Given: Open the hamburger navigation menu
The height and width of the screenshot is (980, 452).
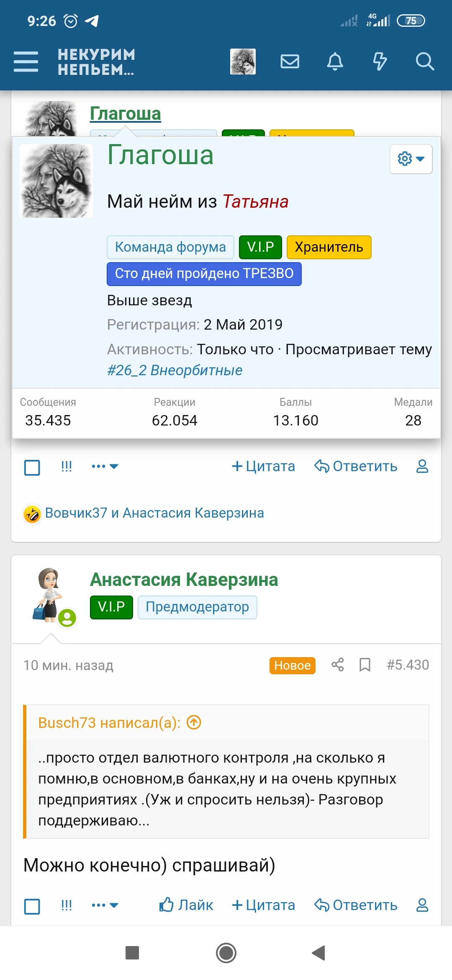Looking at the screenshot, I should pos(26,62).
